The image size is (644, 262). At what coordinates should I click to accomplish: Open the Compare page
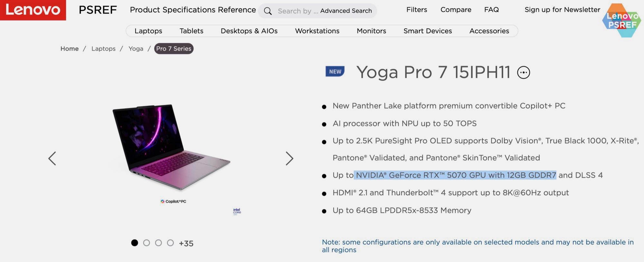[x=456, y=10]
